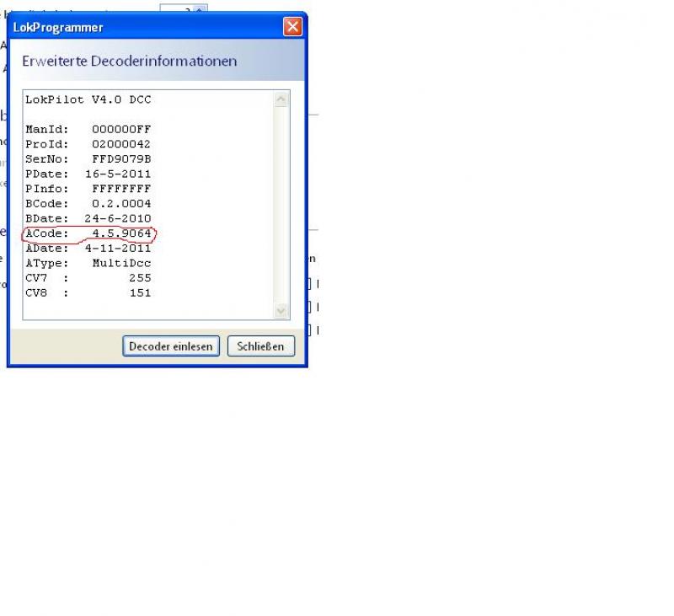
Task: Click the Schließen button
Action: 261,346
